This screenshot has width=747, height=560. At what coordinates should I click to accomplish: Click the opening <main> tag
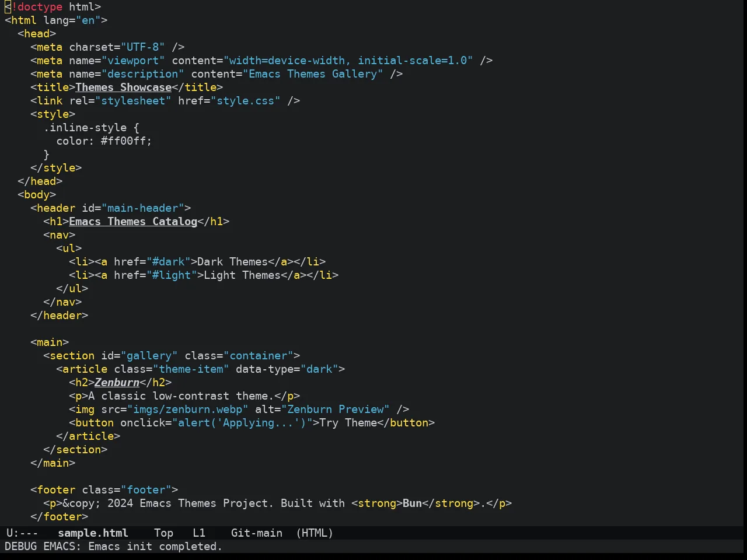(x=50, y=342)
